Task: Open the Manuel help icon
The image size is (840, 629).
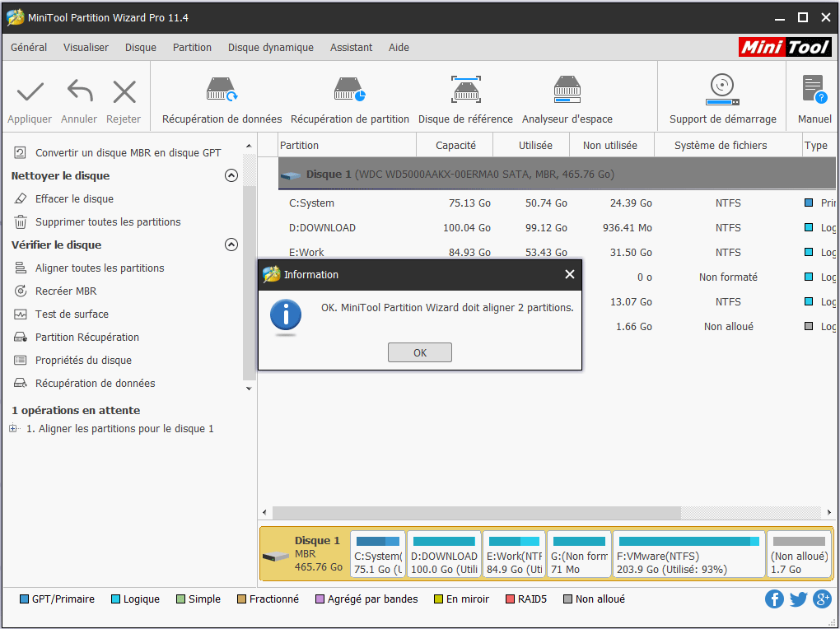Action: 814,89
